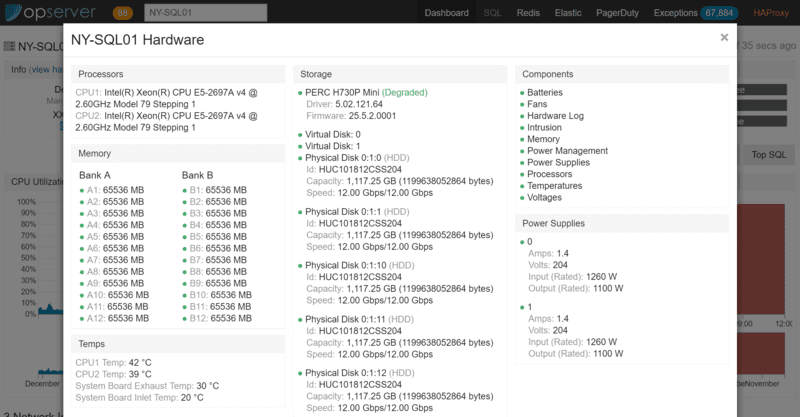Click CPU1 Temp: 42 °C reading

[113, 363]
